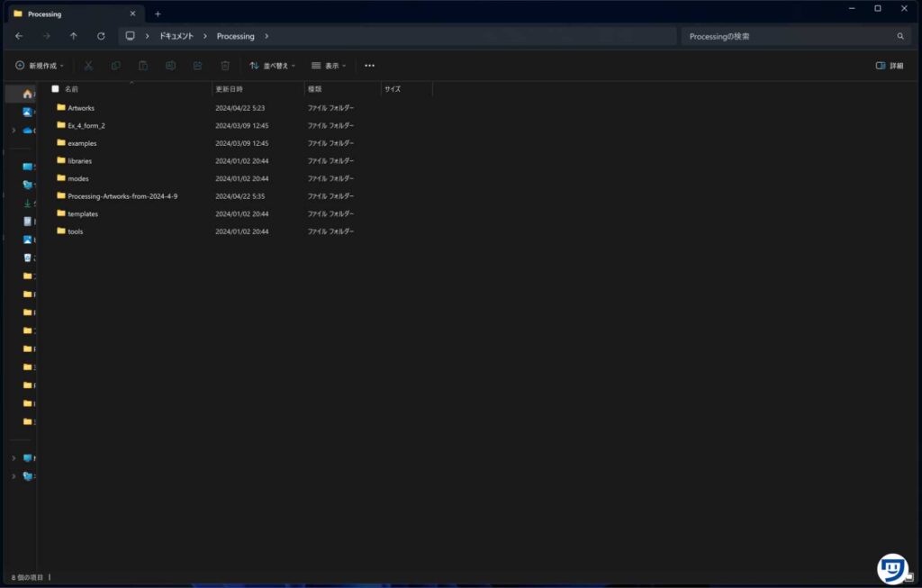Select the Processing-Artworks-from-2024-4-9 folder
The height and width of the screenshot is (588, 922).
pyautogui.click(x=122, y=195)
